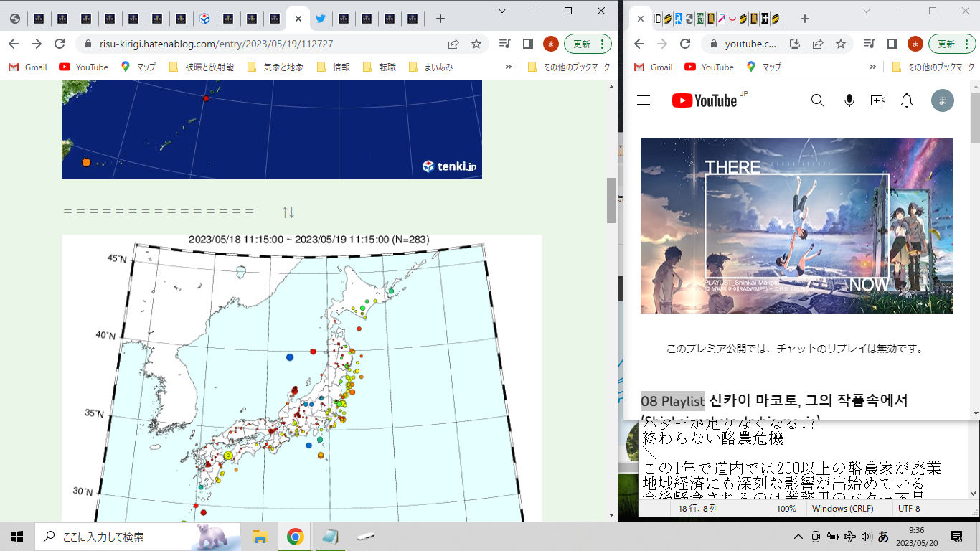Open the Windows Start menu
The width and height of the screenshot is (980, 551).
[x=17, y=537]
